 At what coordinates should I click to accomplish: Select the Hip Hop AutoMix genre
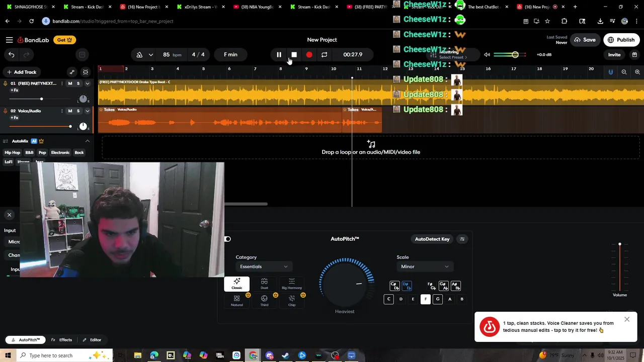12,153
